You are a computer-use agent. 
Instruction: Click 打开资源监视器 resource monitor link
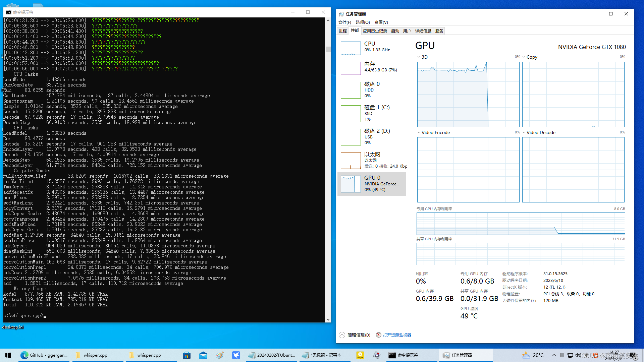(397, 335)
